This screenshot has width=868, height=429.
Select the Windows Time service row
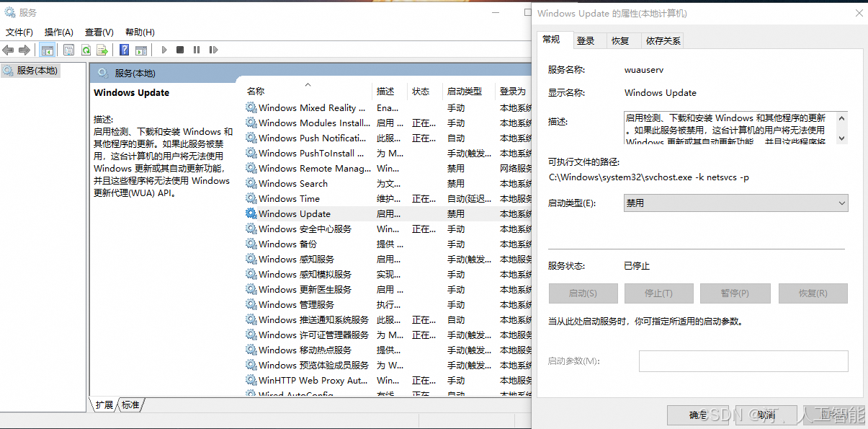click(388, 198)
